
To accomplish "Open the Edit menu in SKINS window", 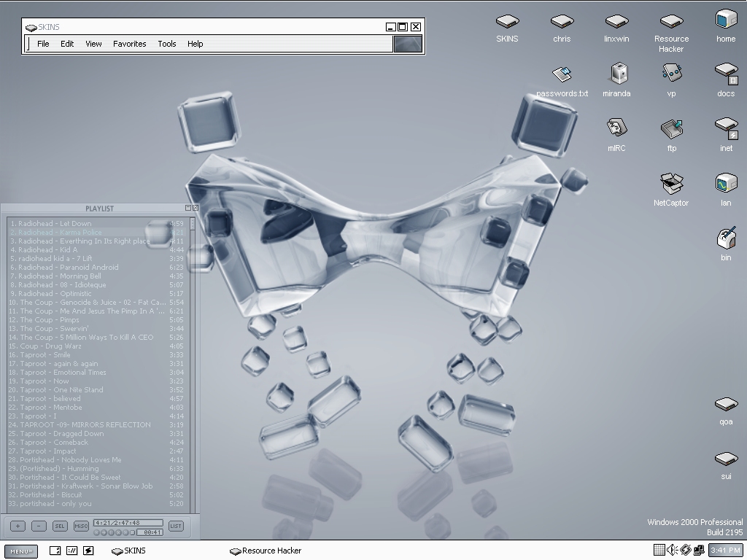I will 67,44.
